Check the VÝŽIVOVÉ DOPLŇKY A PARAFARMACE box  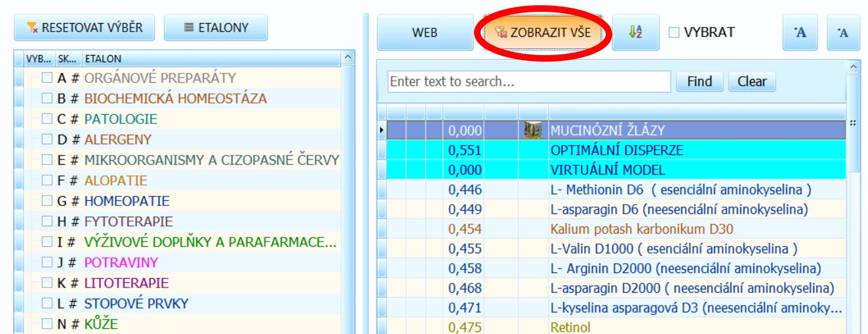tap(47, 241)
